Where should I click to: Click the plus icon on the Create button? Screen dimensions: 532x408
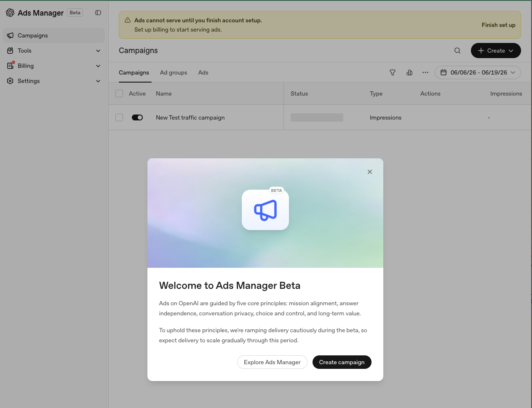(481, 51)
